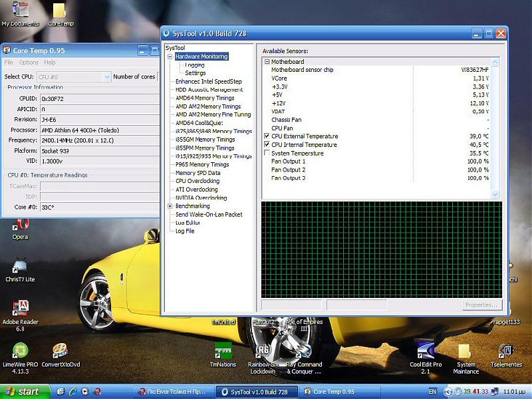Select Log File tree item

coord(185,231)
